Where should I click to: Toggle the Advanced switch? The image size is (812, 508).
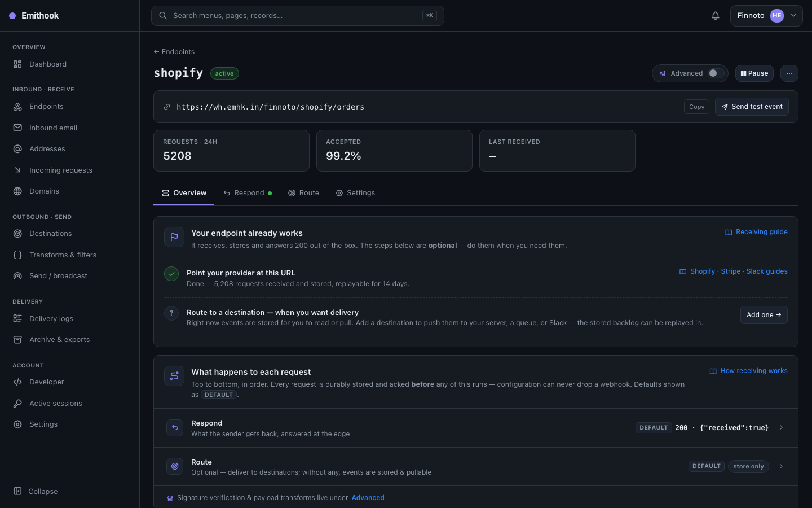(x=716, y=73)
